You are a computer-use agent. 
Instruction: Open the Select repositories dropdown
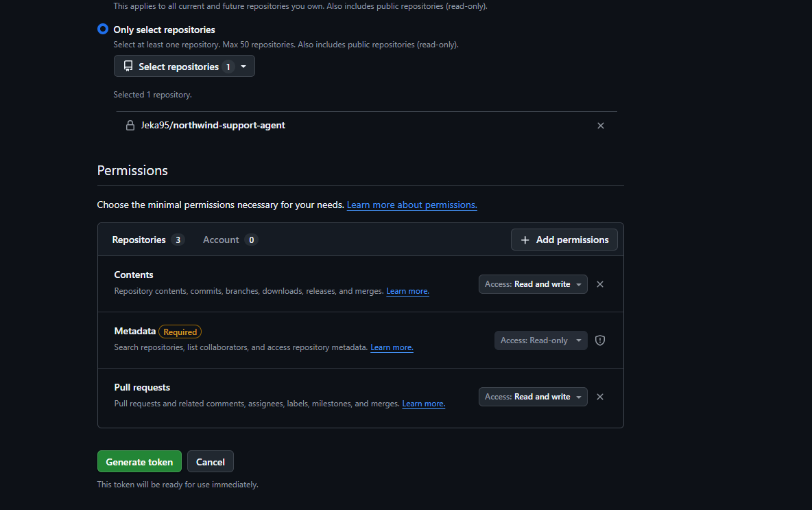(184, 67)
